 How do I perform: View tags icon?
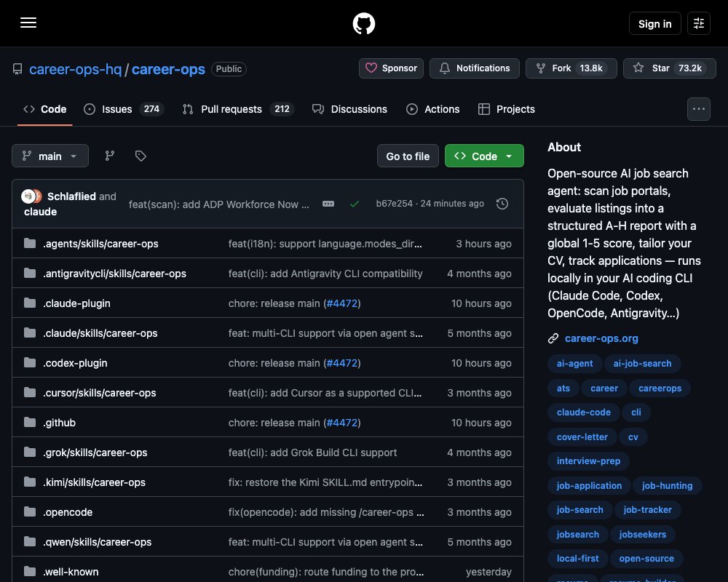coord(141,156)
